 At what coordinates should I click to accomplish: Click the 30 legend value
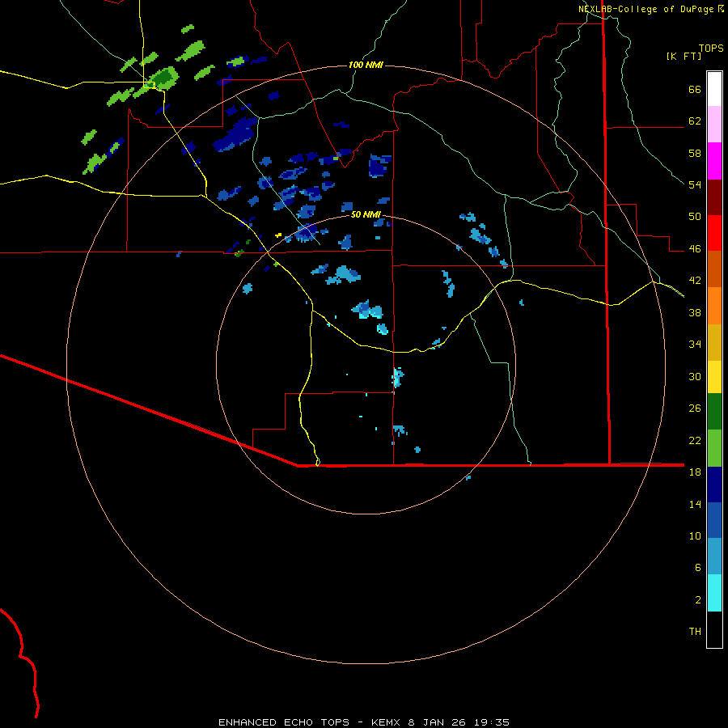pos(695,376)
